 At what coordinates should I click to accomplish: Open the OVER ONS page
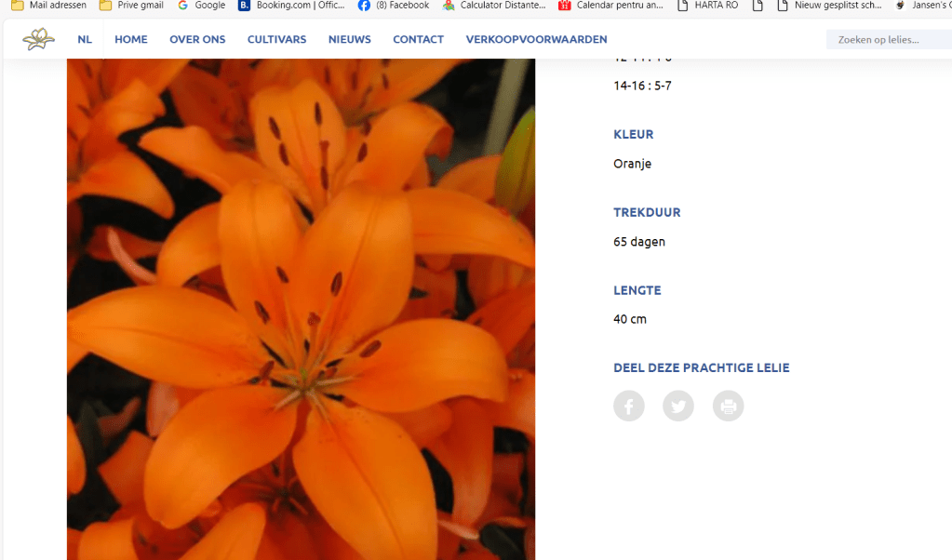click(x=197, y=39)
